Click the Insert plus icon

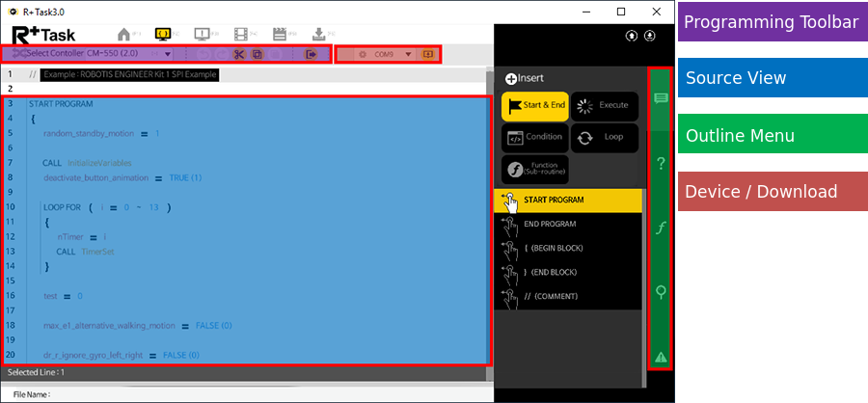point(511,79)
